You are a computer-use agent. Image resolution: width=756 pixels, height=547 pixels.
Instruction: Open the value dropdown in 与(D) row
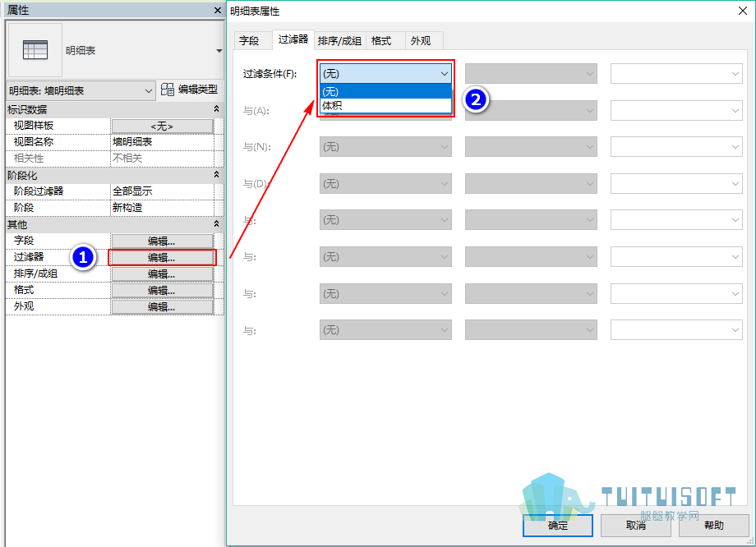tap(676, 184)
